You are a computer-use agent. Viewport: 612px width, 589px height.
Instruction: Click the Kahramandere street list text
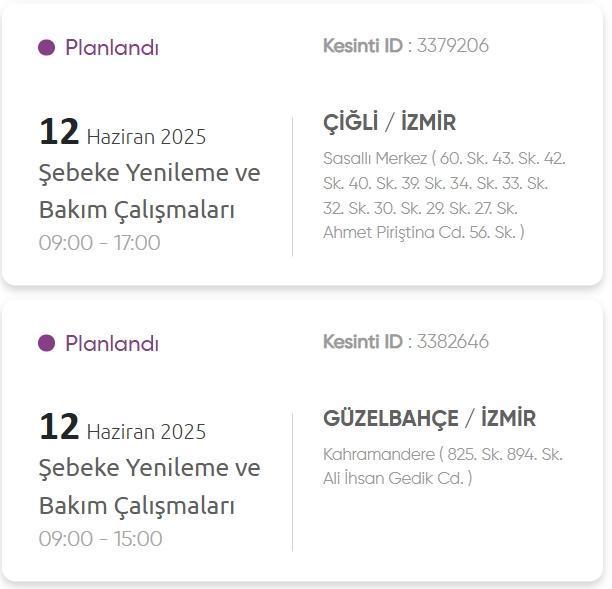click(443, 466)
